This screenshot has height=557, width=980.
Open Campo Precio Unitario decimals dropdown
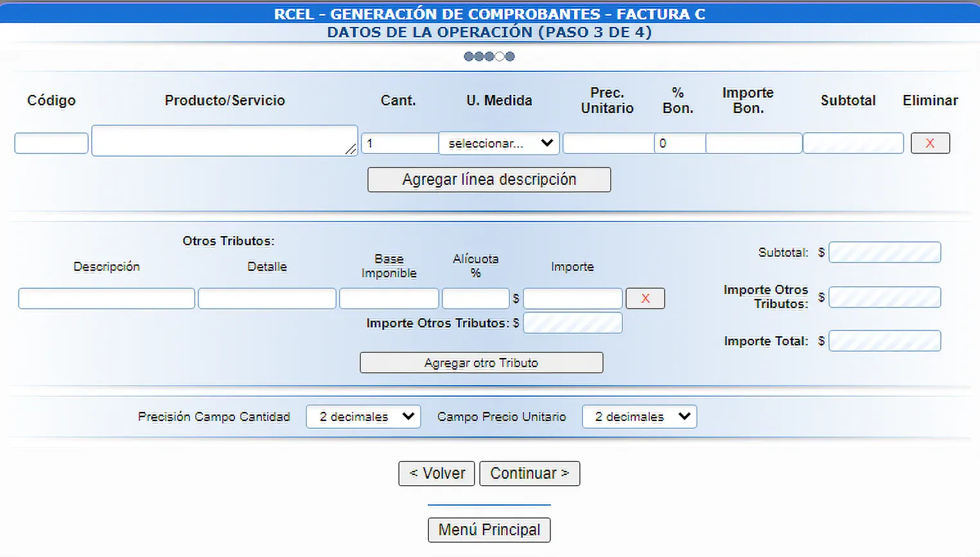pos(639,416)
